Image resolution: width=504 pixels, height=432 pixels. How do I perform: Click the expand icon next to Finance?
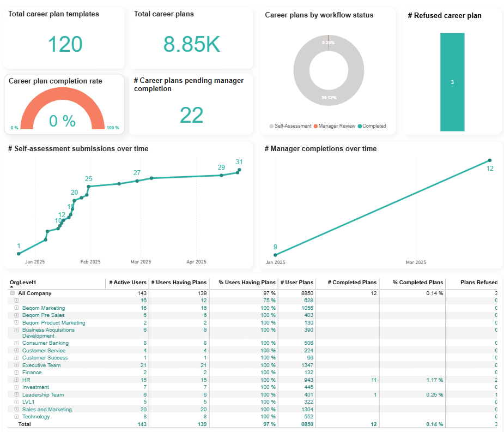[16, 373]
